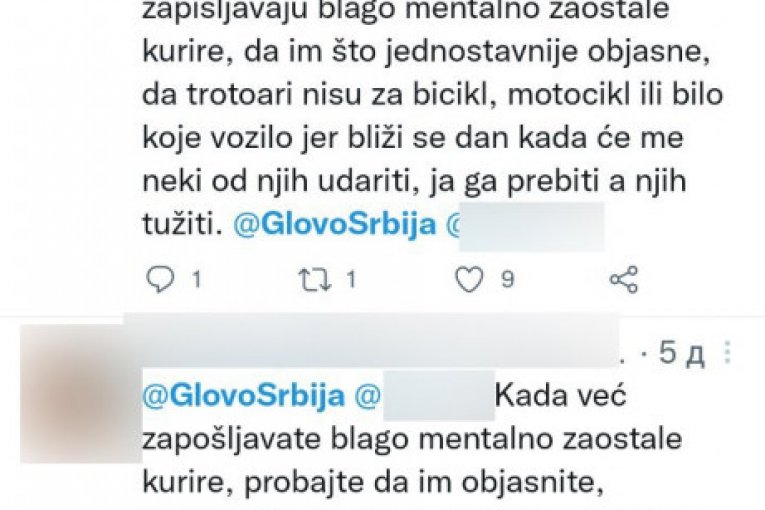Click the retweet count 1 beside the arrows

point(351,280)
